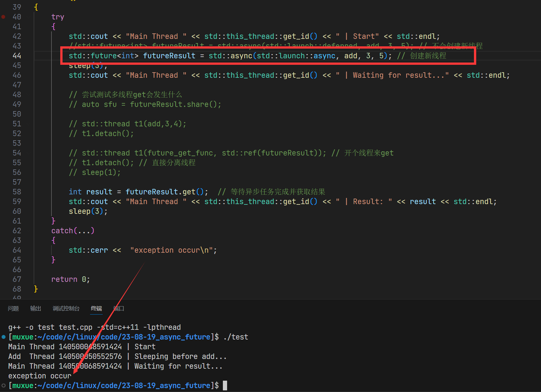Click the hollow status circle beside the last prompt
This screenshot has height=392, width=541.
(x=4, y=386)
